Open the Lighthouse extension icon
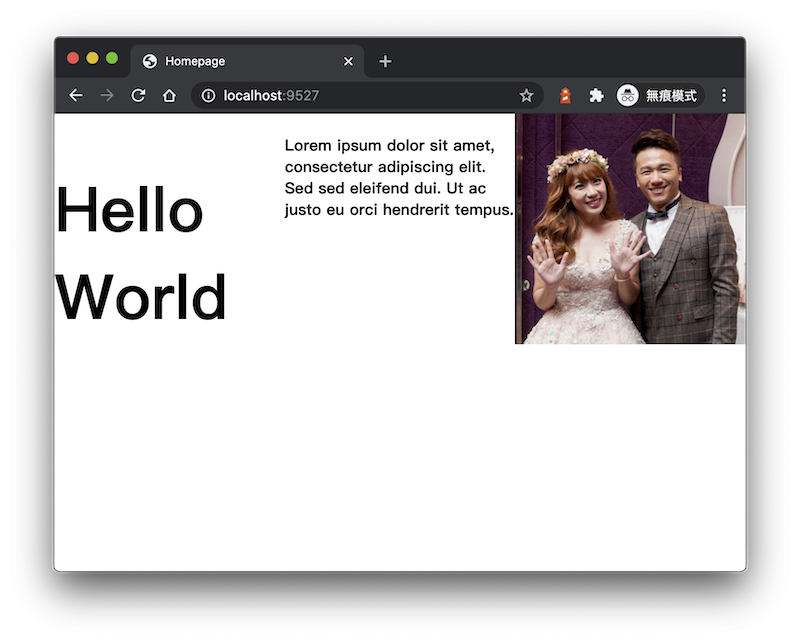This screenshot has height=643, width=800. coord(565,95)
